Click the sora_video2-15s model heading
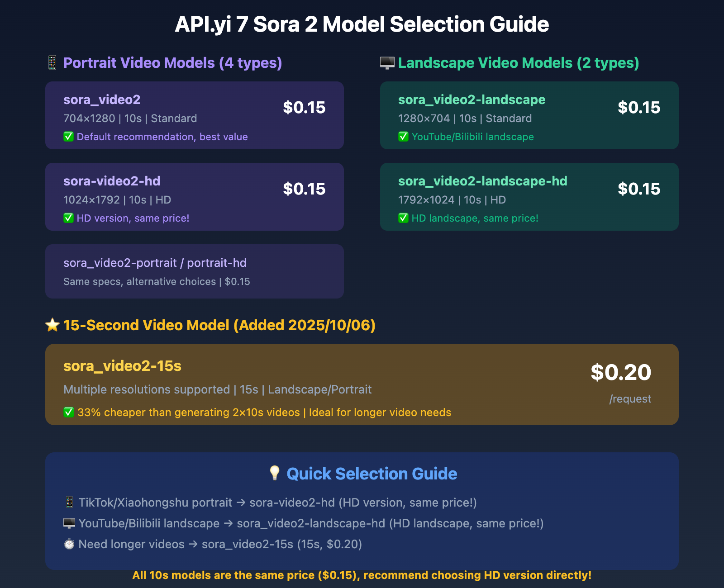Image resolution: width=724 pixels, height=588 pixels. point(122,366)
